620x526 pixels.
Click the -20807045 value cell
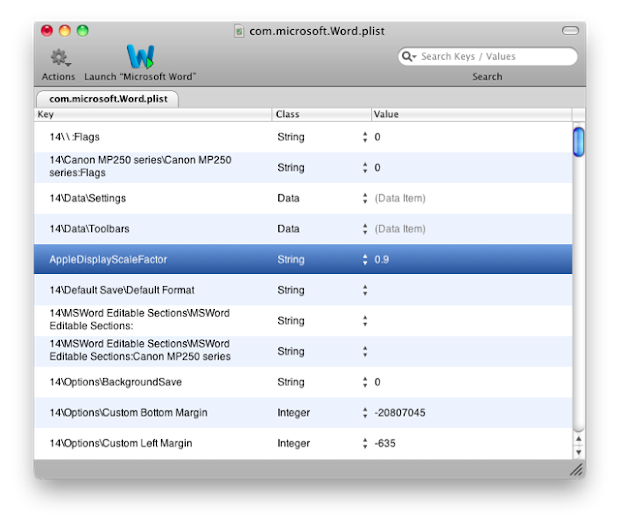pos(400,413)
